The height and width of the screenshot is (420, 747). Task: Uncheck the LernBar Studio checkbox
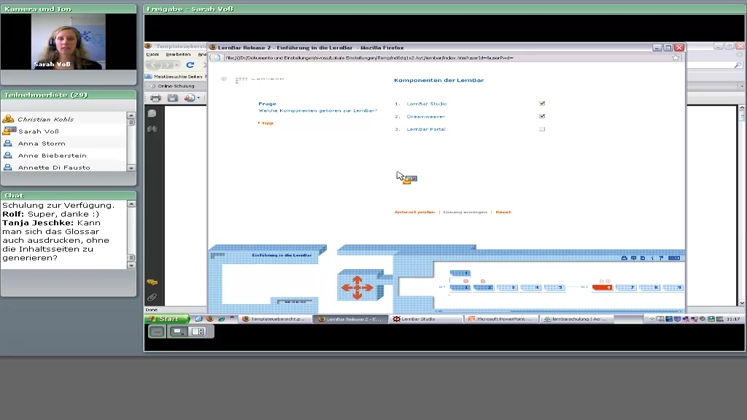pos(542,103)
